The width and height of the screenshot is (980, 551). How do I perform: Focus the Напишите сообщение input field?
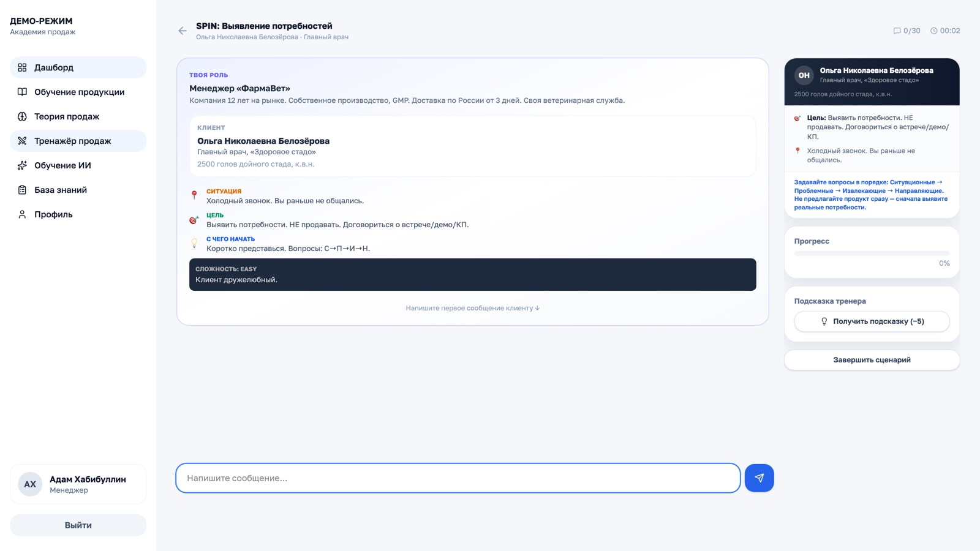(458, 478)
